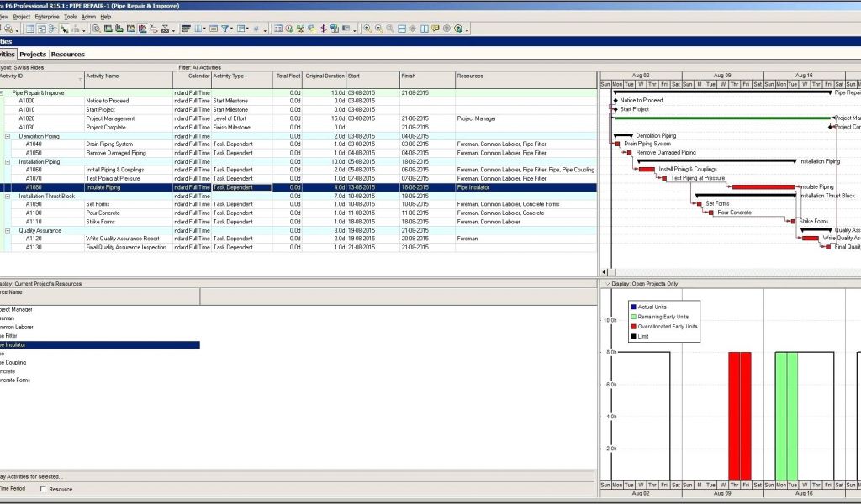Click the Zoom In magnifier icon
This screenshot has height=504, width=861.
click(x=367, y=29)
